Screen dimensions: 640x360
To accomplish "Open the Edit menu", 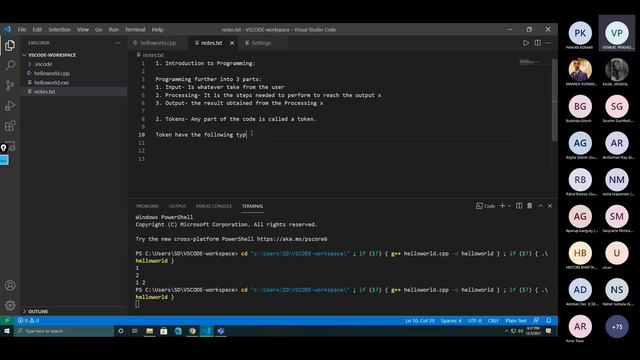I will coord(37,29).
